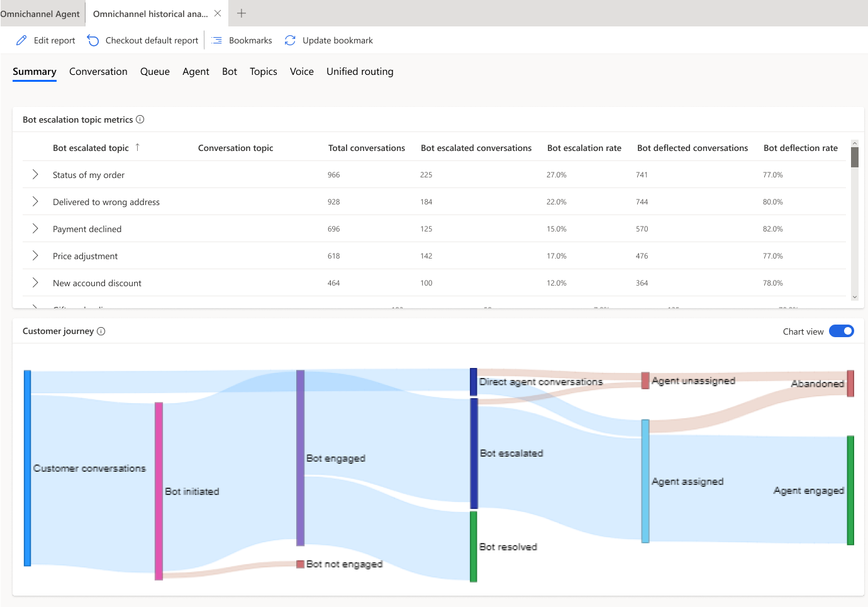Viewport: 868px width, 607px height.
Task: Click Update bookmark text
Action: [338, 40]
